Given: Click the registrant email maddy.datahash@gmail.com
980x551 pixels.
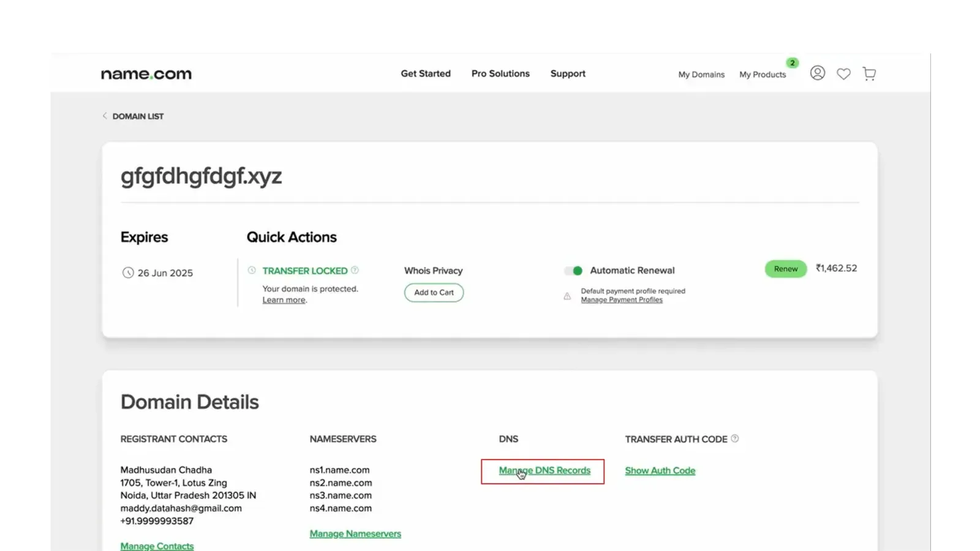Looking at the screenshot, I should click(181, 508).
